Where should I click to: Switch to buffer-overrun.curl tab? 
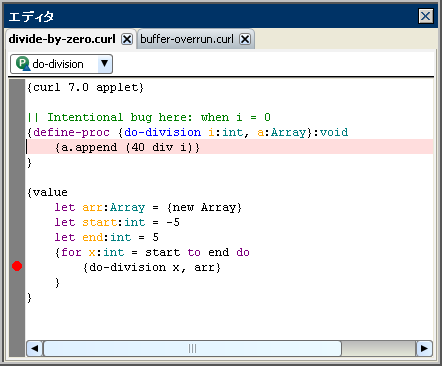pyautogui.click(x=187, y=39)
